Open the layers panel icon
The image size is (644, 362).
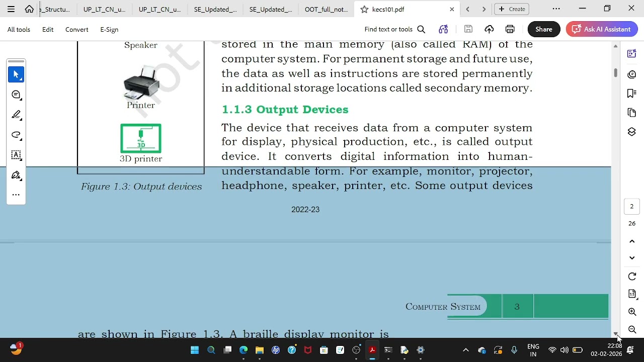coord(632,132)
